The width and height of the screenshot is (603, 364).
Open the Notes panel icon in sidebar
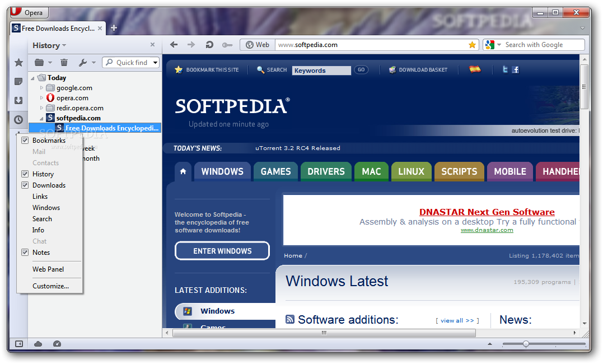pos(18,82)
